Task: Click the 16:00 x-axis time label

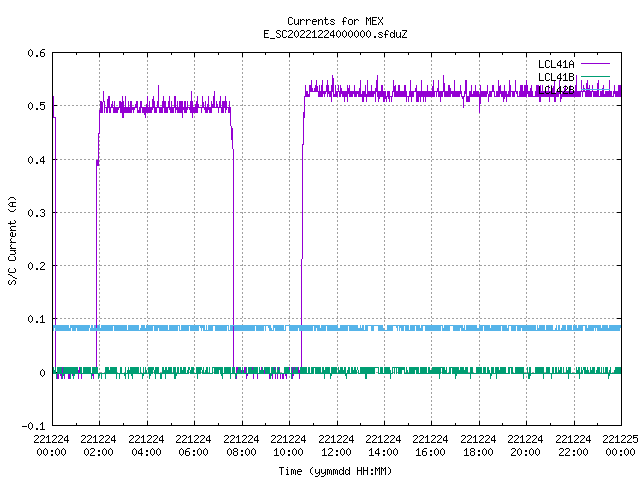Action: coord(431,452)
